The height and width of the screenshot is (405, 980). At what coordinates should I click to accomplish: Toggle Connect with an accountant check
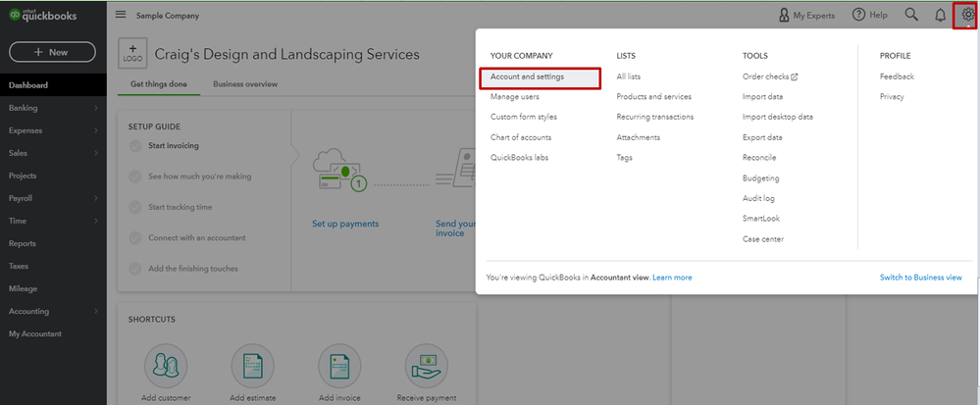pos(135,238)
